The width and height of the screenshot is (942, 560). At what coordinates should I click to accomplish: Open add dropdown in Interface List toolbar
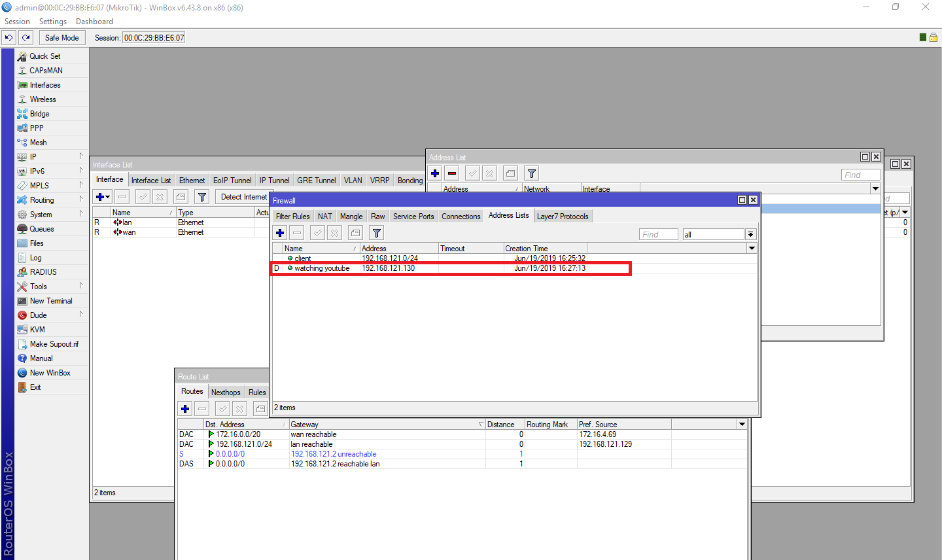click(103, 197)
